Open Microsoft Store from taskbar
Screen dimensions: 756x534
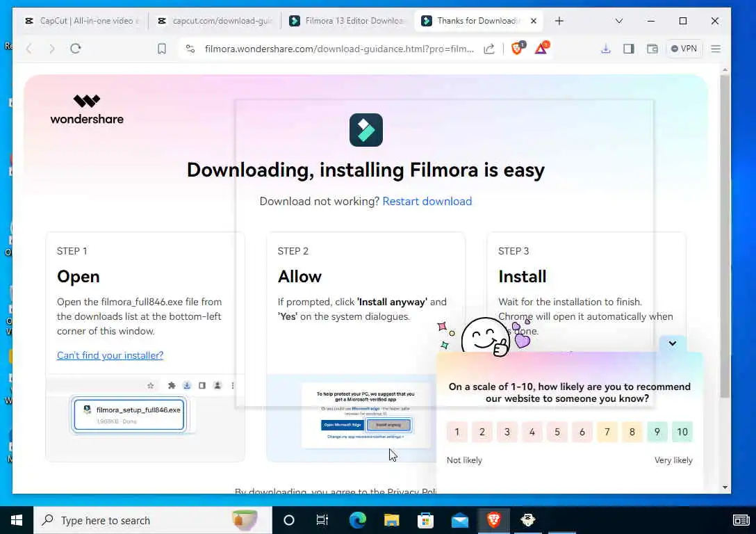click(x=425, y=520)
